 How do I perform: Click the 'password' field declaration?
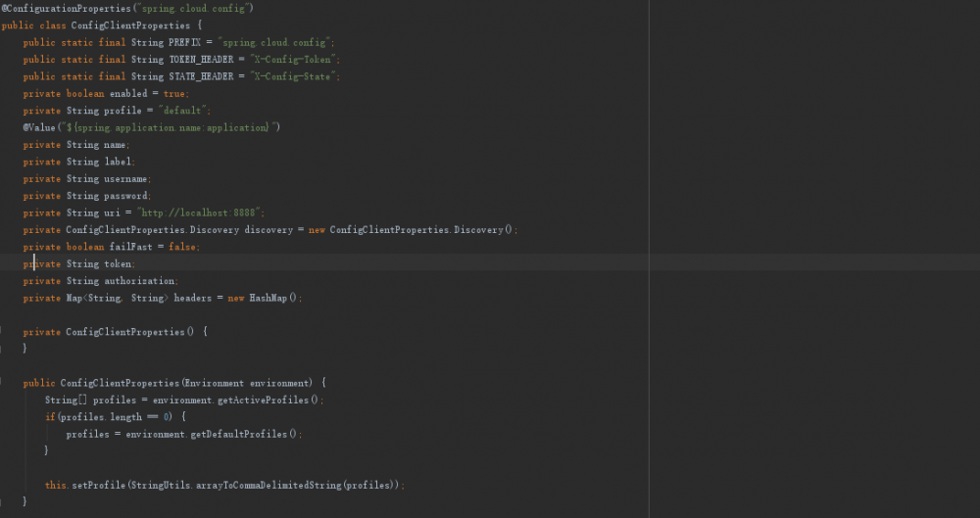[x=87, y=196]
